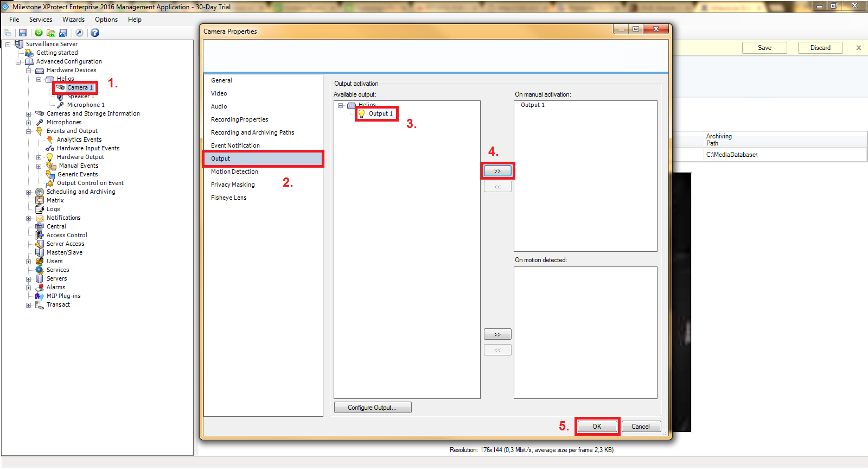Open the Recording and Archiving Paths page

point(252,132)
